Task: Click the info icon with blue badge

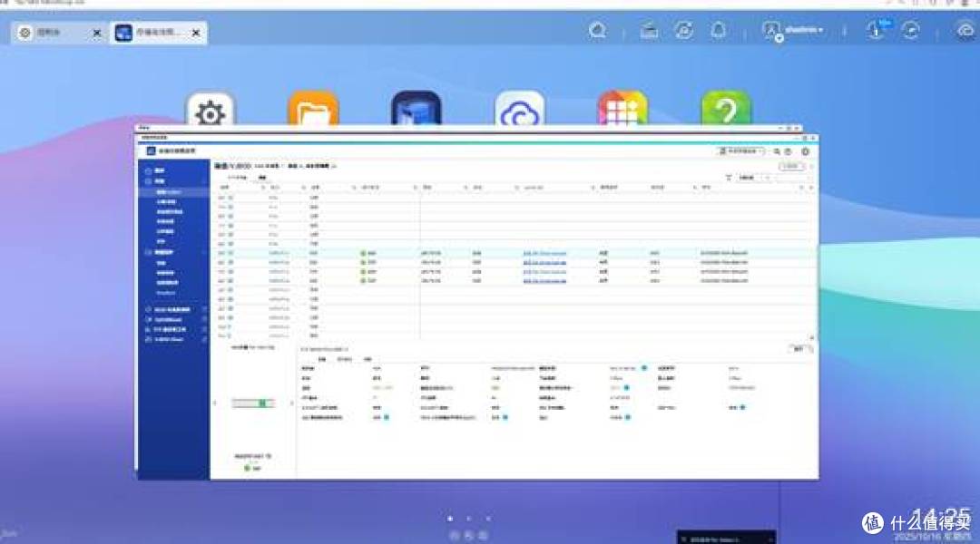Action: pos(877,29)
